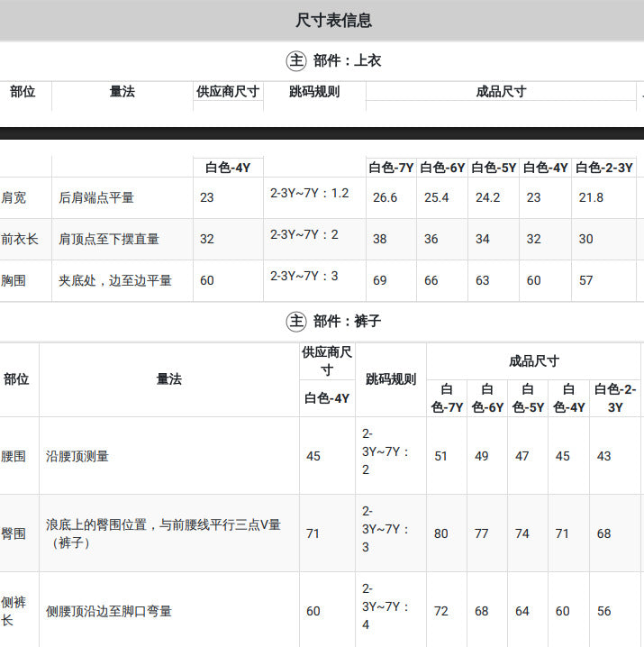Click the 臀围 supplier size 71 cell

click(313, 533)
